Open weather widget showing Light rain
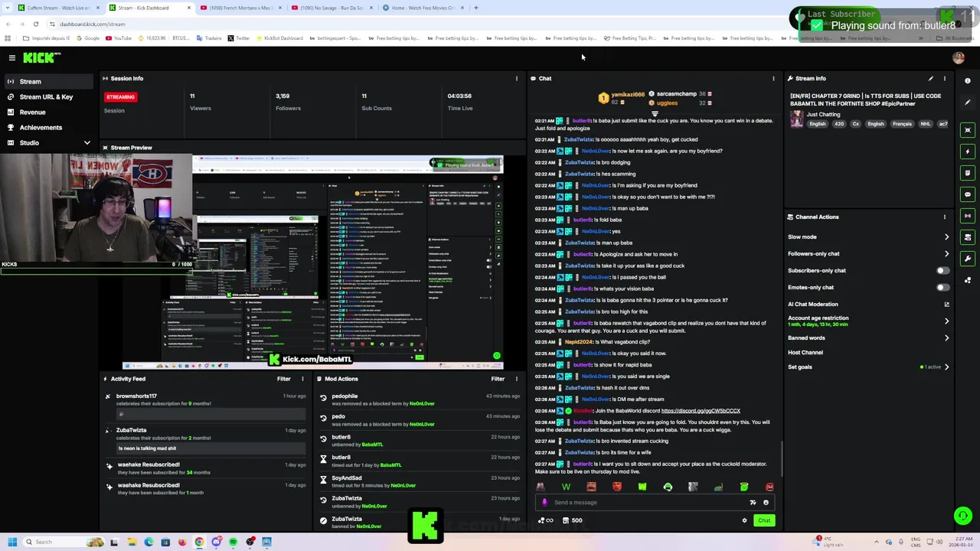The image size is (980, 551). tap(829, 542)
